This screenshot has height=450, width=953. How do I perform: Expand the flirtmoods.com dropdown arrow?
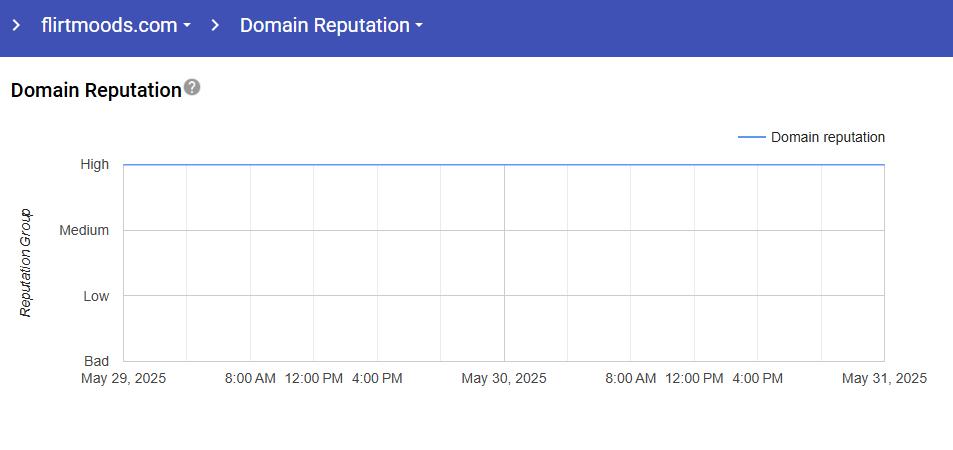click(187, 27)
